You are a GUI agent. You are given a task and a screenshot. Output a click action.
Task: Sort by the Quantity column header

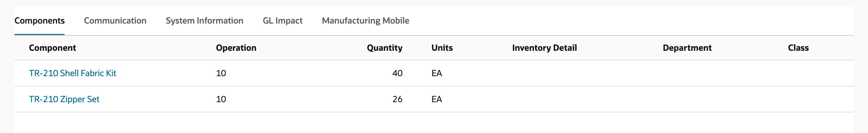pyautogui.click(x=385, y=48)
